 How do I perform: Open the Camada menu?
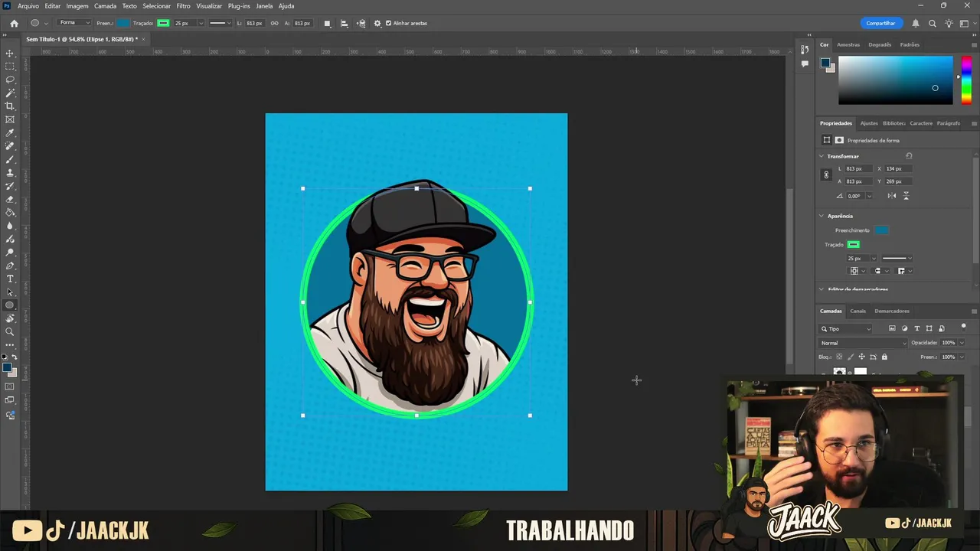point(106,5)
